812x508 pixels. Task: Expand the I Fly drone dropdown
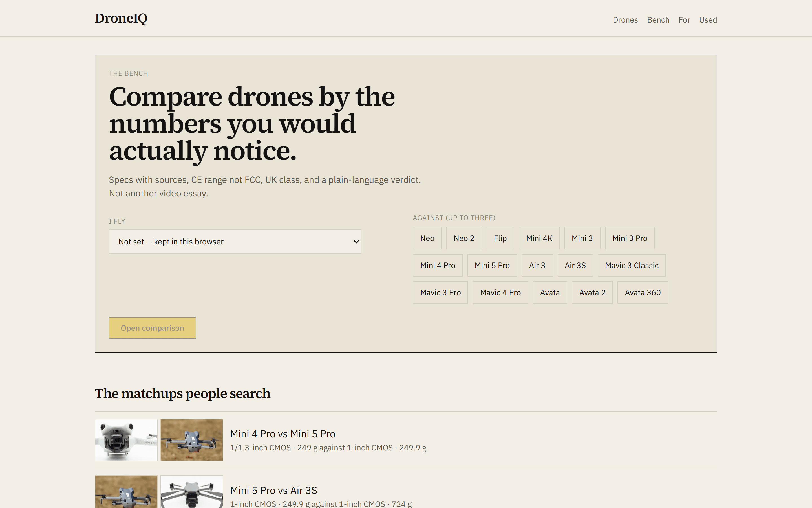coord(235,242)
